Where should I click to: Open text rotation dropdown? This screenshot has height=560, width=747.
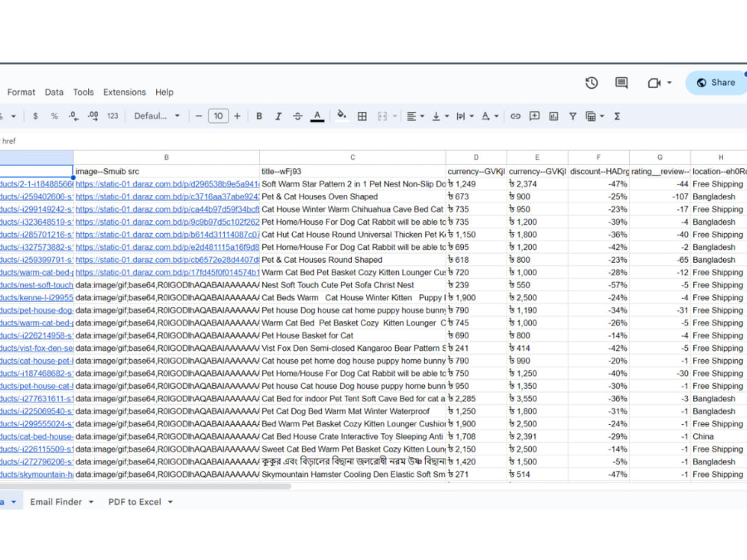pos(490,116)
